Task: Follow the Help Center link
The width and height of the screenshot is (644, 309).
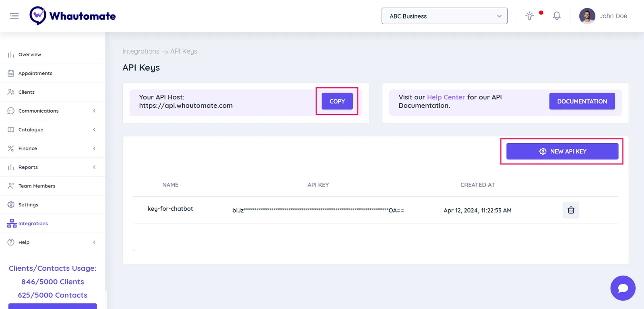Action: 446,97
